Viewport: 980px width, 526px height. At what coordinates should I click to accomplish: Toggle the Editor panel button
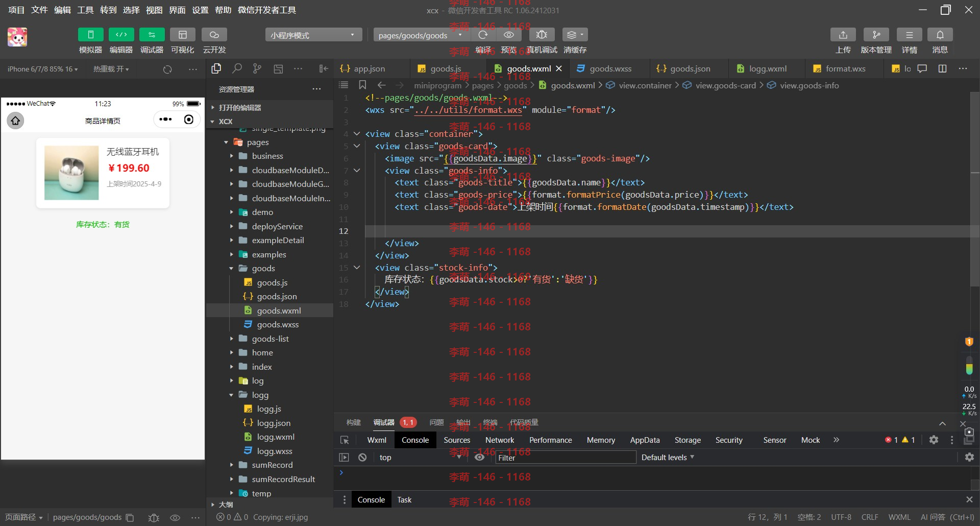121,35
